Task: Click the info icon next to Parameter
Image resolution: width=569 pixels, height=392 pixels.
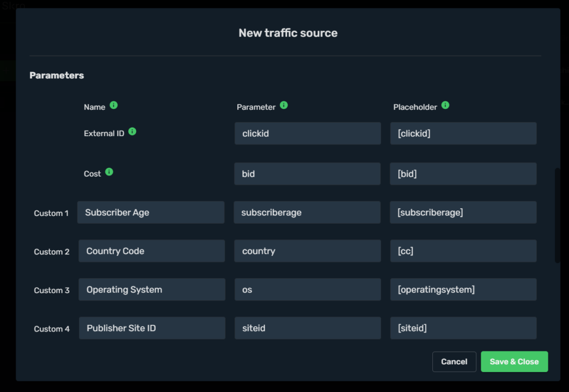Action: [x=284, y=105]
